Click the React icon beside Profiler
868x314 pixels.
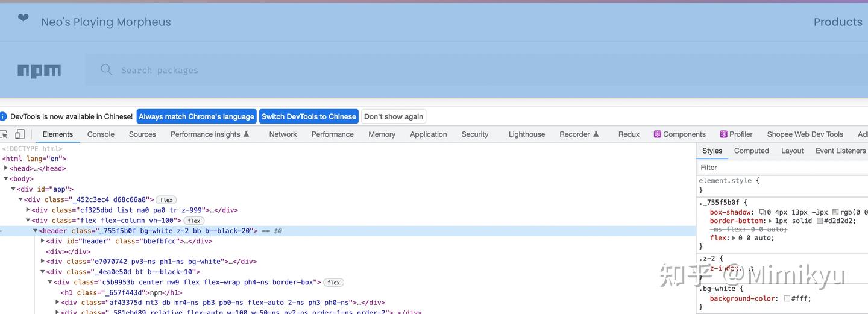coord(724,134)
